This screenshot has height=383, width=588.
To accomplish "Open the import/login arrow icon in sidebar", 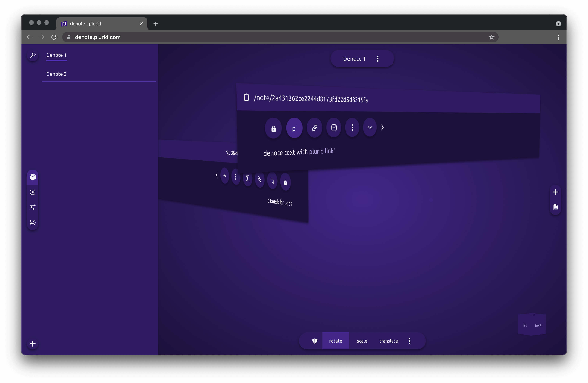I will click(x=33, y=192).
